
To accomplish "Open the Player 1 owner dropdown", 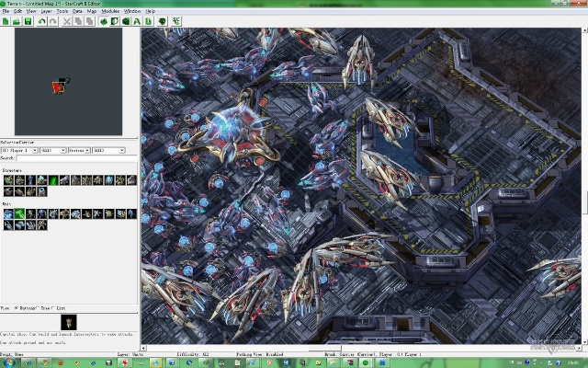I will [33, 150].
